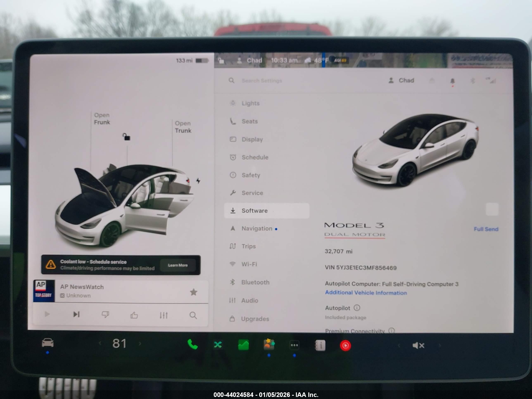The height and width of the screenshot is (399, 532).
Task: Tap the Autopilot info circle icon
Action: click(x=357, y=308)
